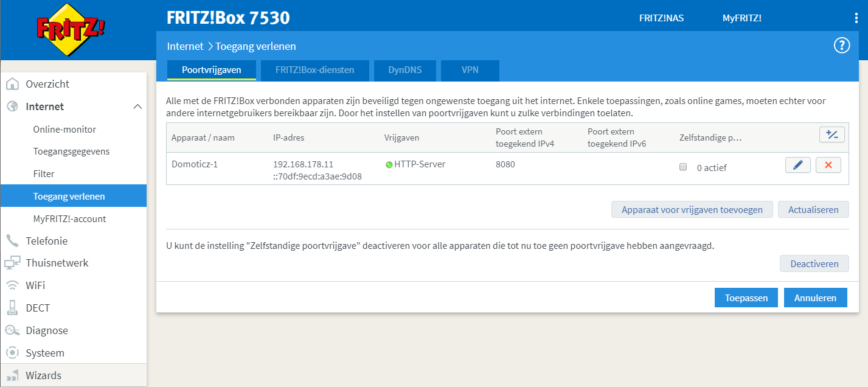868x387 pixels.
Task: Click Apparaat voor vrijgaven toevoegen button
Action: (x=692, y=209)
